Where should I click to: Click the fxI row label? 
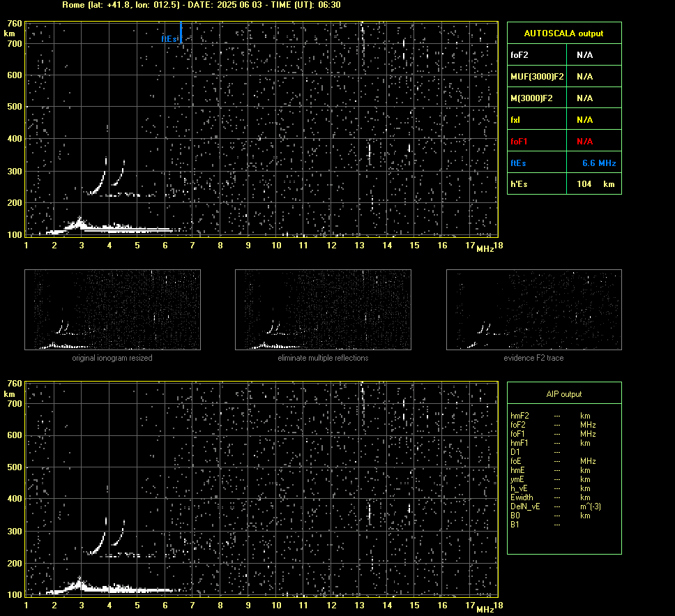(515, 120)
